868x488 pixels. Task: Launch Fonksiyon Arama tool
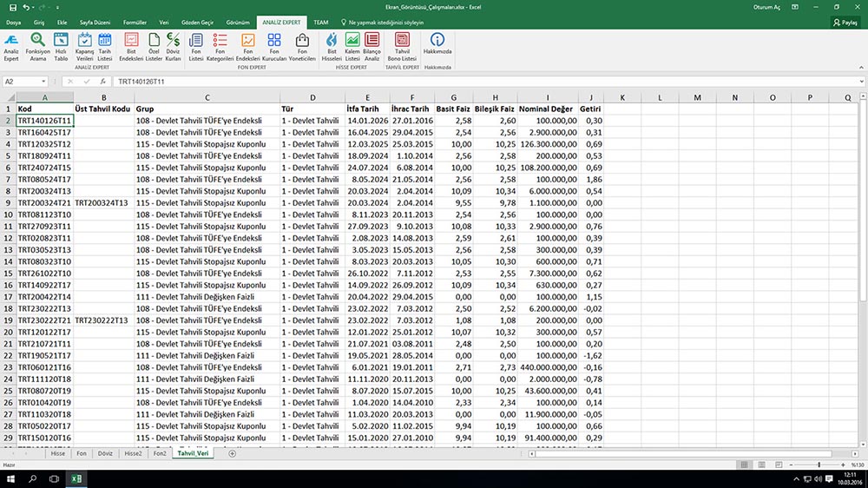37,47
